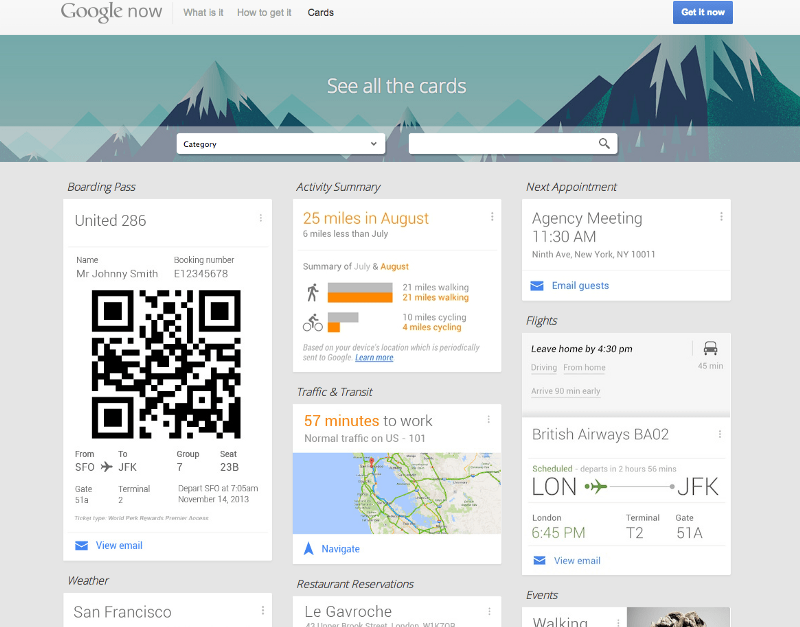Open the Le Gavroche card overflow menu
The height and width of the screenshot is (627, 800).
491,610
